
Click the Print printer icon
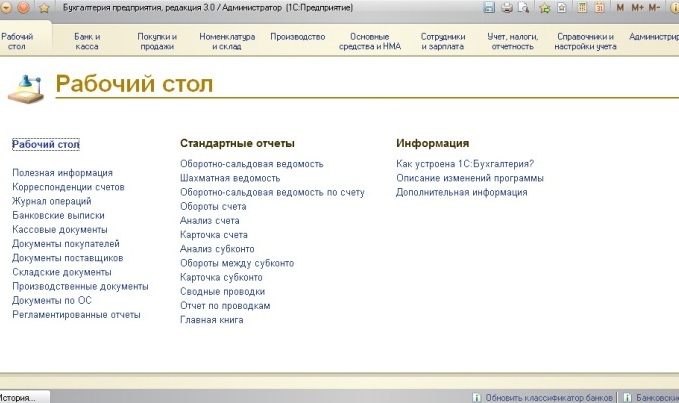click(x=507, y=7)
